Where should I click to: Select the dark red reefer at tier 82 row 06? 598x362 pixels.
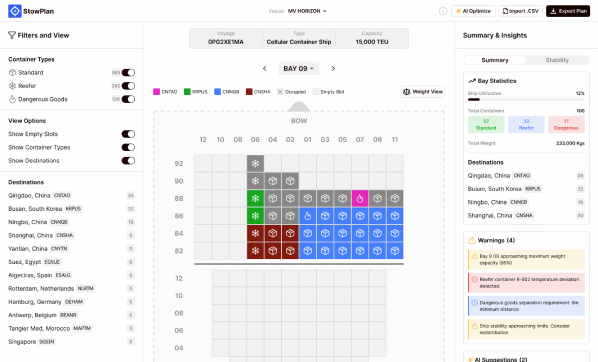[255, 251]
